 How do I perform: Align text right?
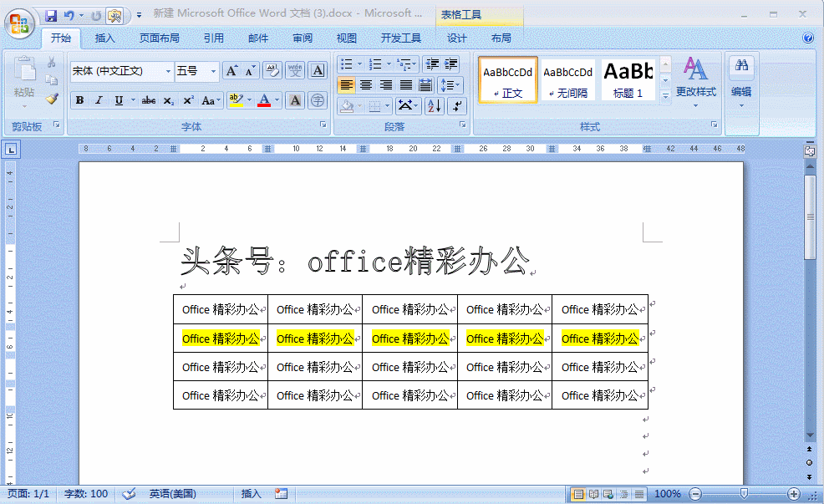click(x=386, y=85)
